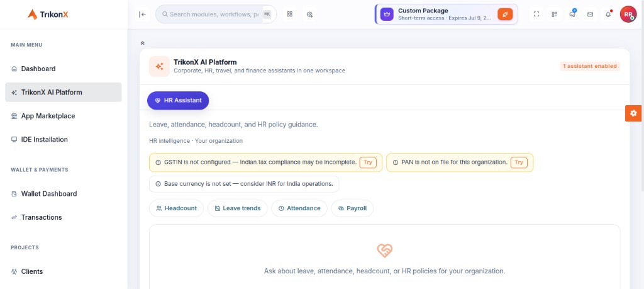Click the Payroll quick prompt
Viewport: 644px width, 289px height.
point(352,208)
